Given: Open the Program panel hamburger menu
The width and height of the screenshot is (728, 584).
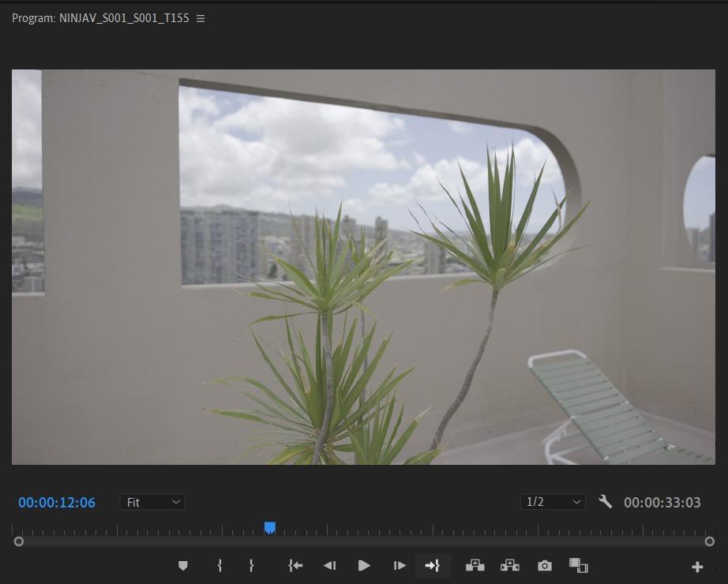Looking at the screenshot, I should pos(201,18).
